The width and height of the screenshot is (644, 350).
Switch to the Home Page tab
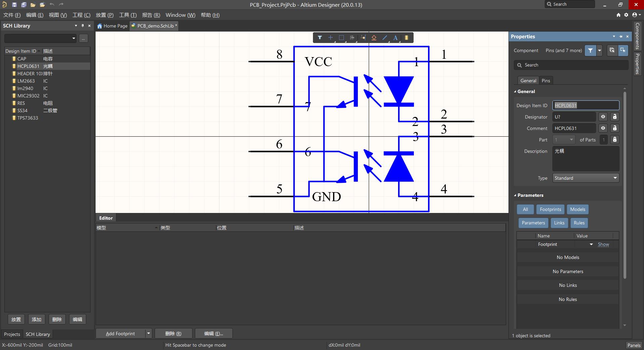(112, 26)
